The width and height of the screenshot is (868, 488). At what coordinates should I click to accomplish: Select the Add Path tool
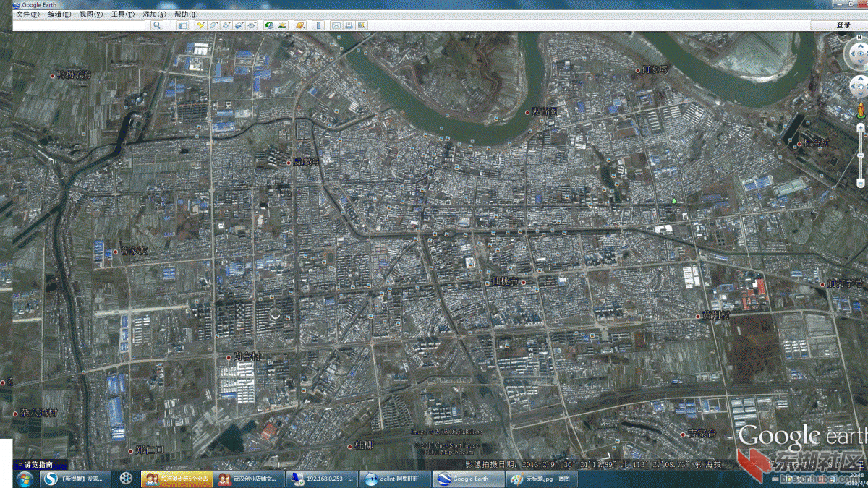[x=226, y=25]
